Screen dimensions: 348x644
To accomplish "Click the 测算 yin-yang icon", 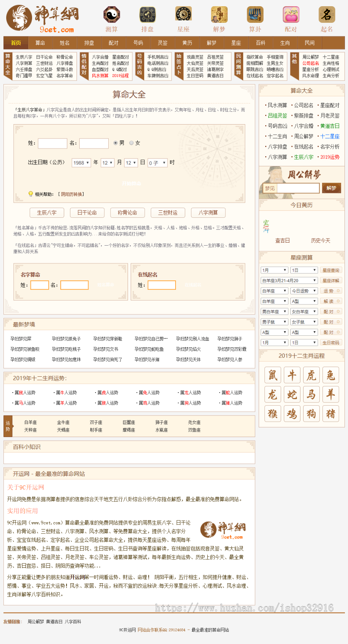I will click(111, 15).
